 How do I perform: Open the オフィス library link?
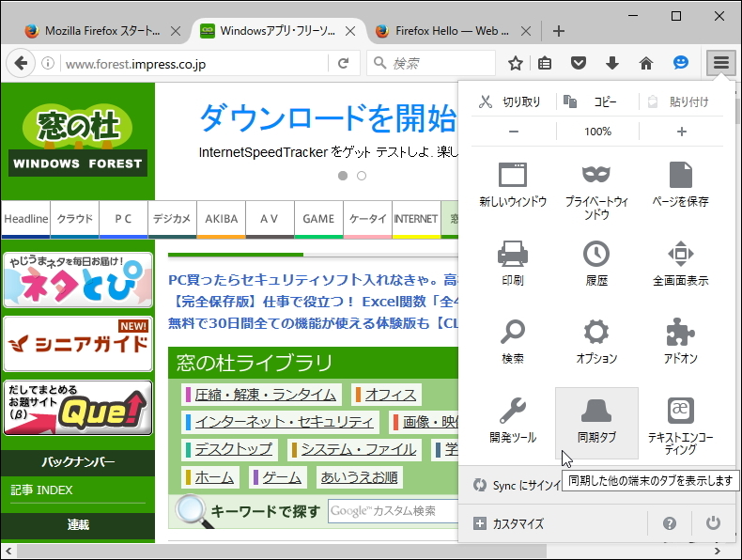(x=391, y=395)
